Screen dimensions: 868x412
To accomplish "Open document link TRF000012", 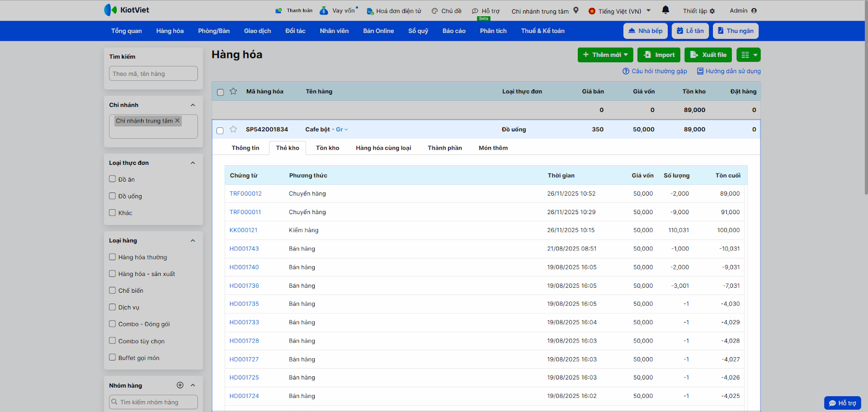I will point(245,194).
